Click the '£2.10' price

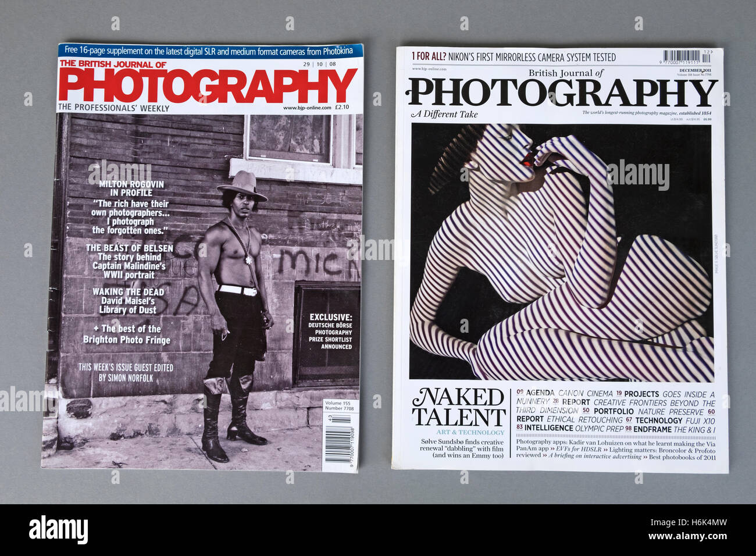pyautogui.click(x=342, y=107)
